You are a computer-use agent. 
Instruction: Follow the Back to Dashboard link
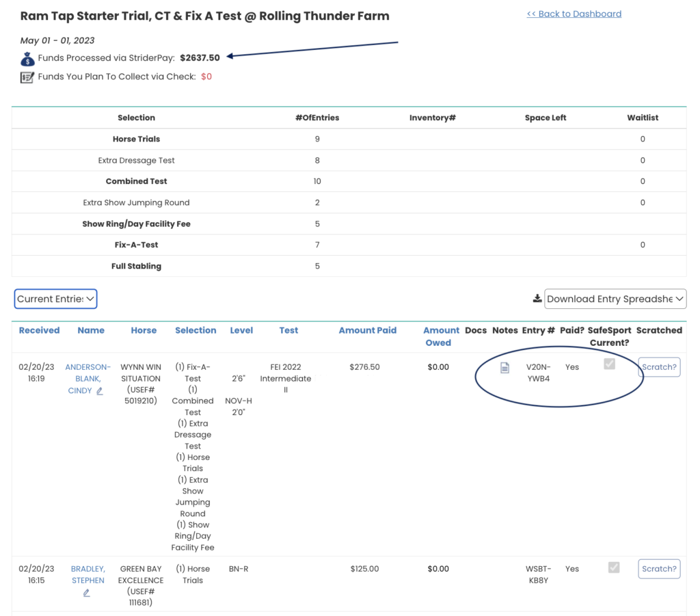click(574, 14)
